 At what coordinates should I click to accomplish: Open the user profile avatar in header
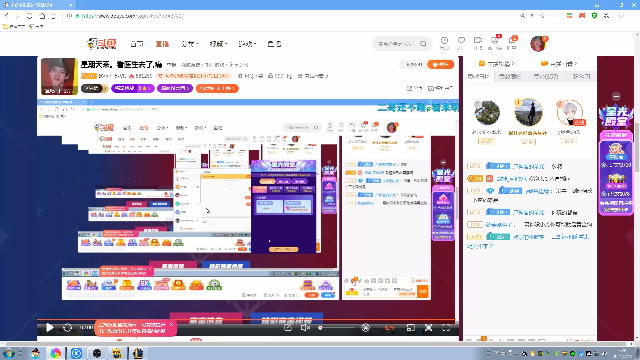[x=538, y=43]
